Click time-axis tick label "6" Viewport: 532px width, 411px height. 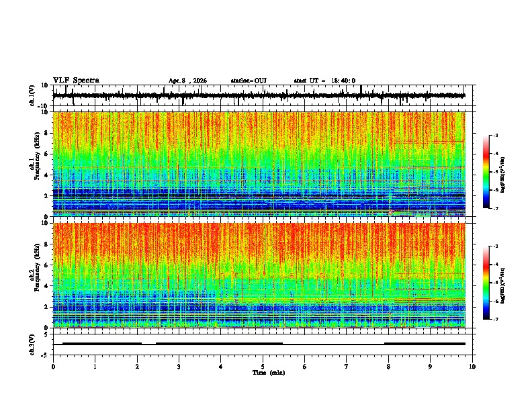(305, 367)
